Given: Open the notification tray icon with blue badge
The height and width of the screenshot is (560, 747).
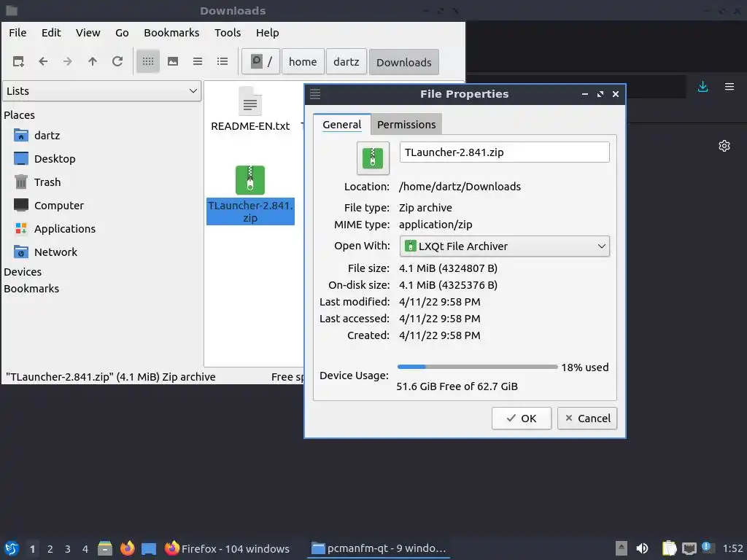Looking at the screenshot, I should [x=708, y=548].
